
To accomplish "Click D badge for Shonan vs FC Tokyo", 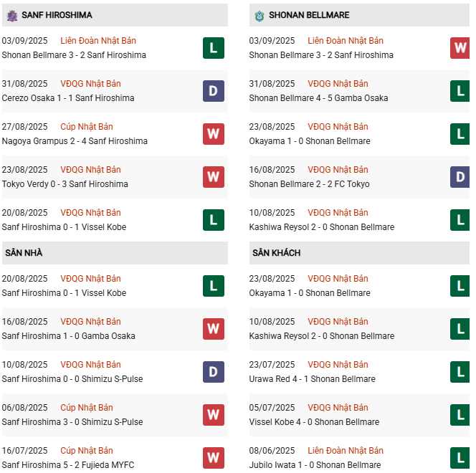I will [460, 177].
